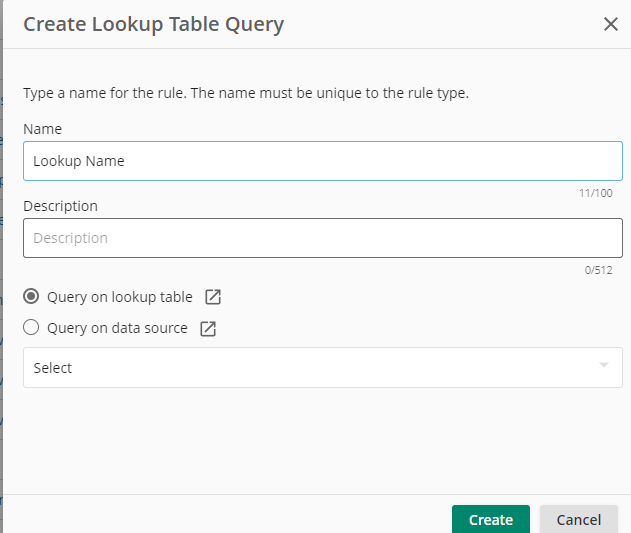Click the Create Lookup Table Query heading
The height and width of the screenshot is (533, 631).
(154, 25)
